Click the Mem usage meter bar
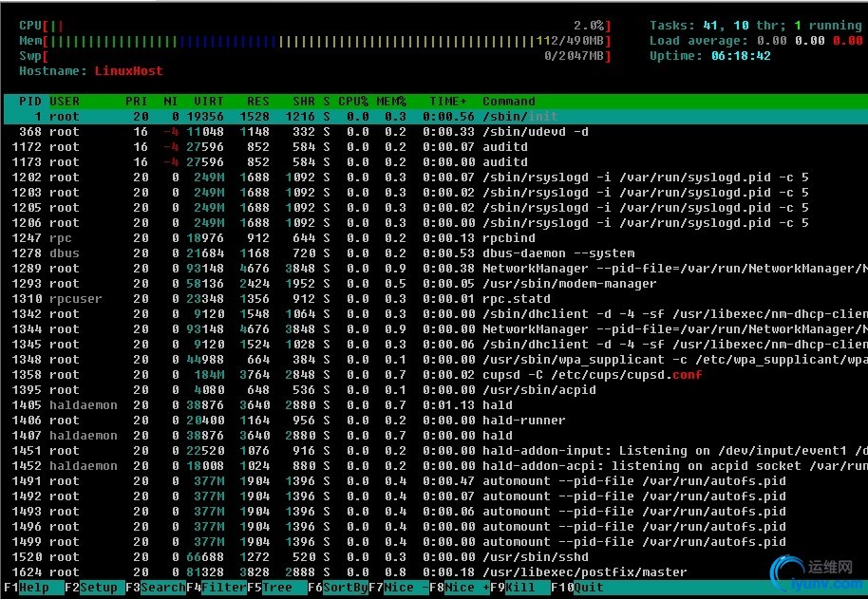The image size is (868, 599). tap(315, 41)
